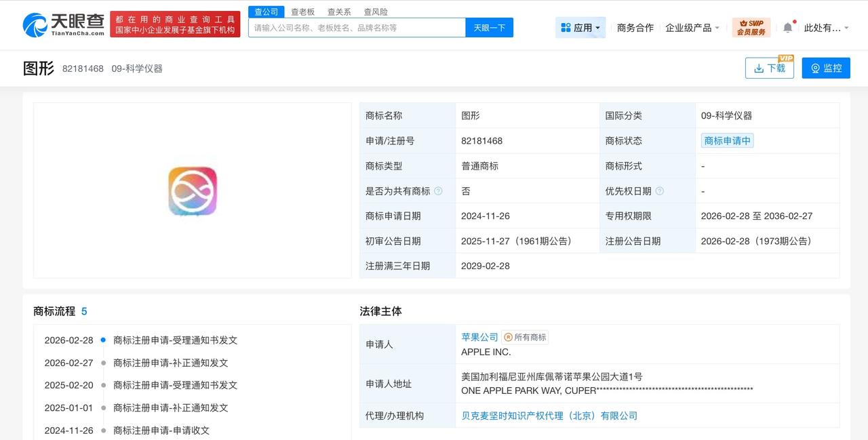
Task: Expand the 企业级产品 dropdown
Action: tap(691, 28)
